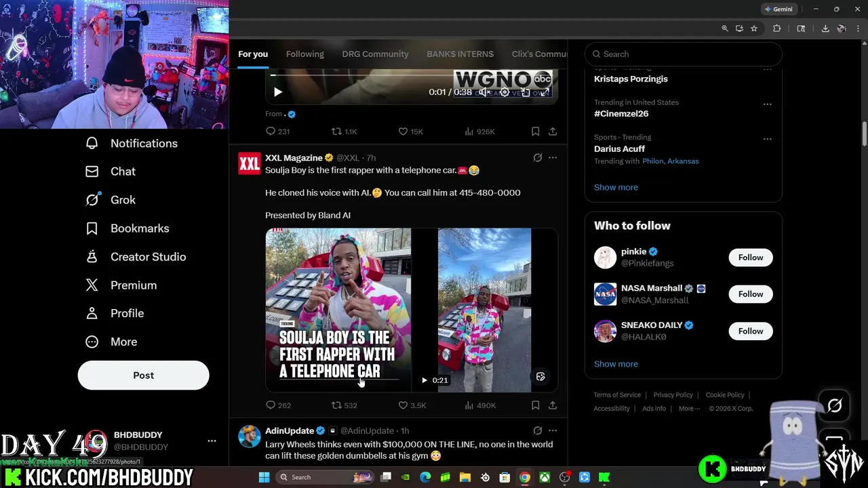Open WGNO video settings gear
The image size is (868, 488).
click(x=504, y=92)
